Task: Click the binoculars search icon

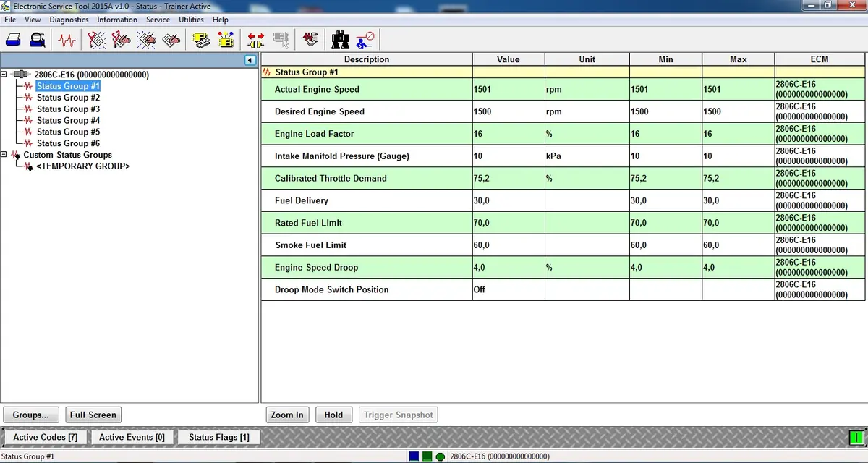Action: 341,39
